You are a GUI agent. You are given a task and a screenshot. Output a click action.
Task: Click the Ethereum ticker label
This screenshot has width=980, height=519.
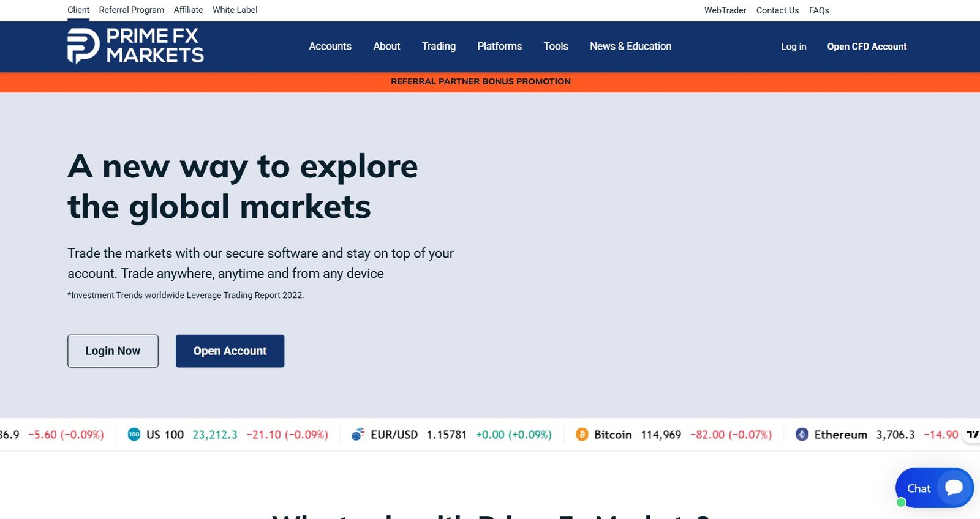(840, 435)
